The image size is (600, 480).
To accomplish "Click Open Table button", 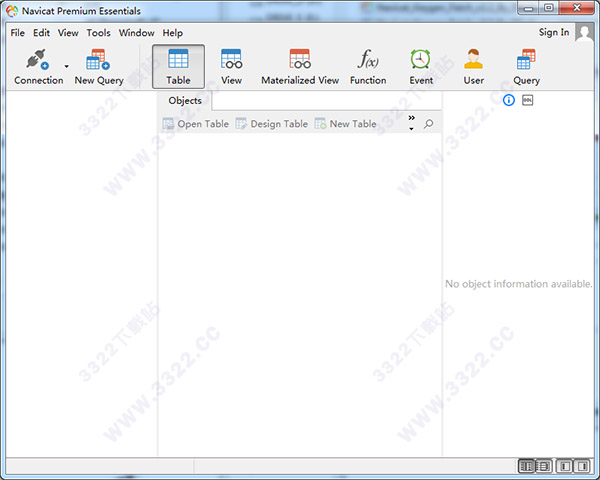I will tap(196, 124).
